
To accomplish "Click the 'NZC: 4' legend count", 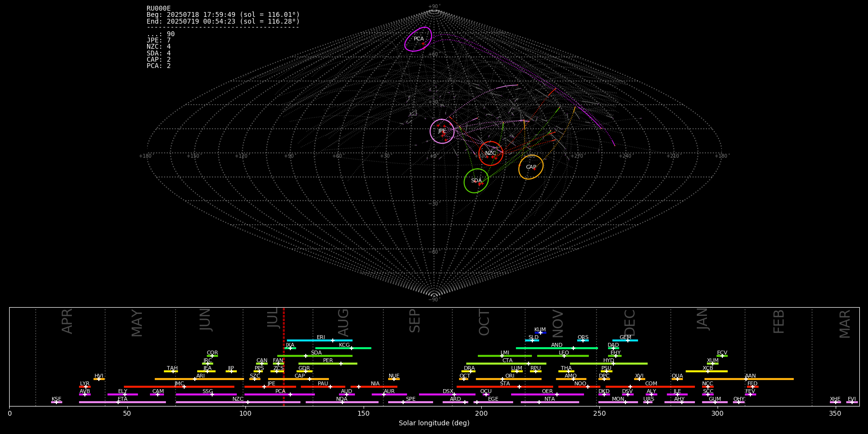I will tap(159, 47).
